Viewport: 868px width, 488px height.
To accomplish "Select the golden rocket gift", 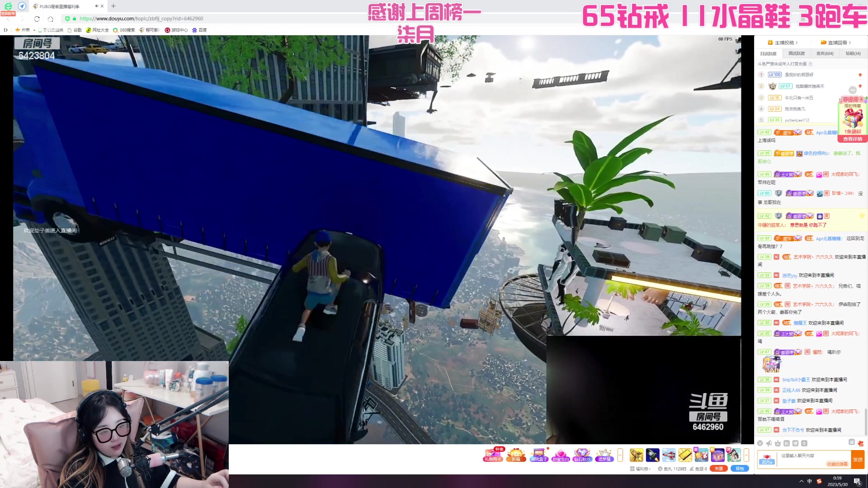I will [636, 455].
